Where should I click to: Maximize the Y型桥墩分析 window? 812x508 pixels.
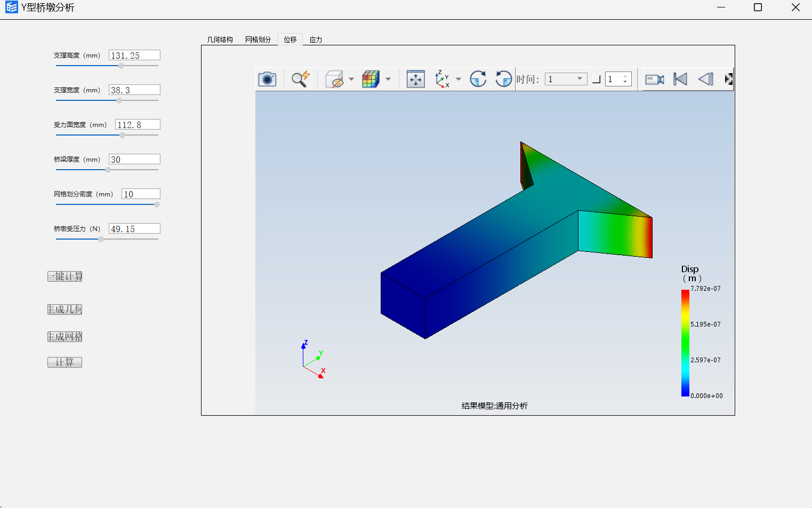point(758,7)
